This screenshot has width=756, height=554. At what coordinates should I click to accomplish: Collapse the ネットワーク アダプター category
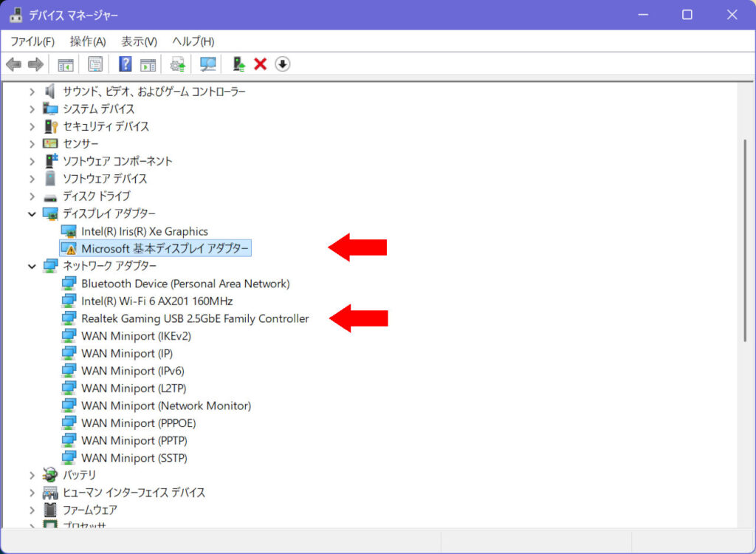(x=32, y=266)
